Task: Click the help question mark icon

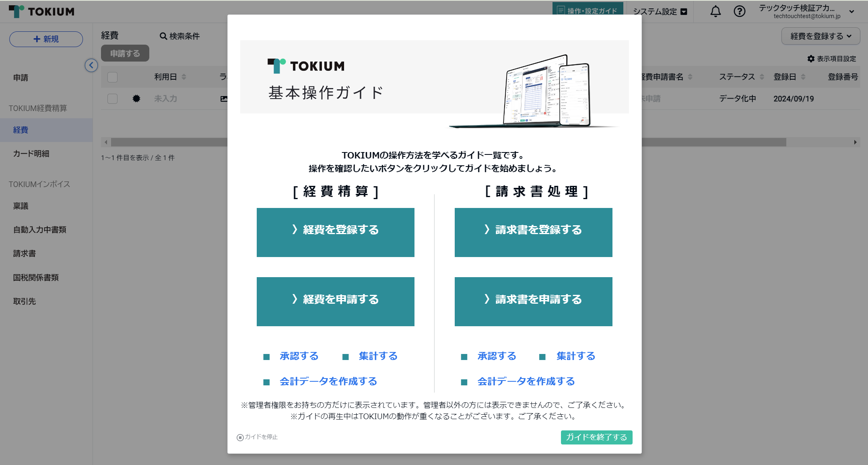Action: 739,11
